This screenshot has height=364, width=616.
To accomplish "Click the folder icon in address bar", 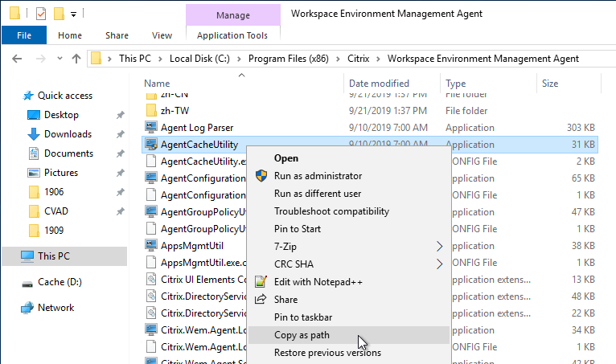I will click(97, 59).
